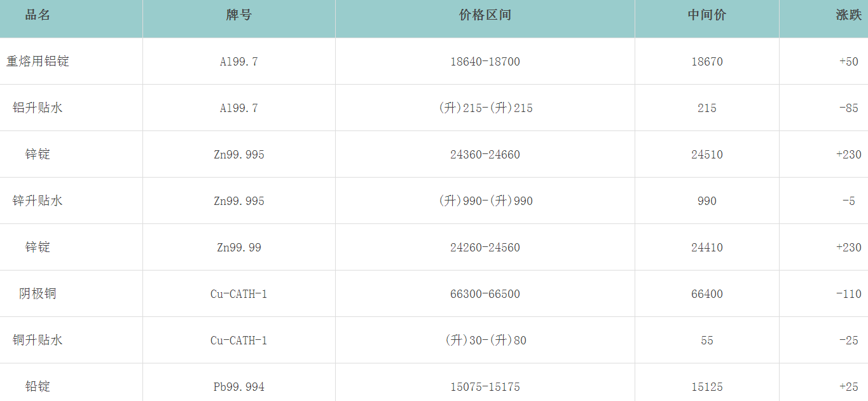Image resolution: width=868 pixels, height=401 pixels.
Task: Select the 铝升贴水 product name cell
Action: 38,108
